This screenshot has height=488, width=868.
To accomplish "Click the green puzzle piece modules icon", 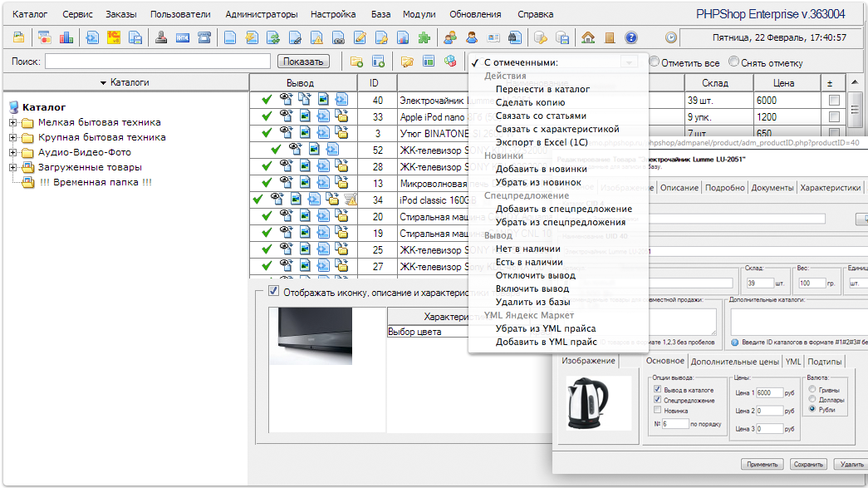I will point(424,37).
